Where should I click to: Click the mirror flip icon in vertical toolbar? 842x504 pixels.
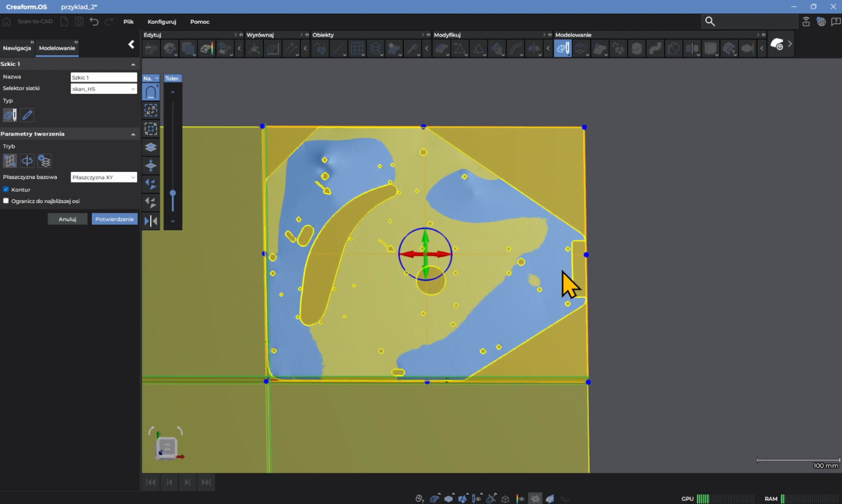point(151,221)
